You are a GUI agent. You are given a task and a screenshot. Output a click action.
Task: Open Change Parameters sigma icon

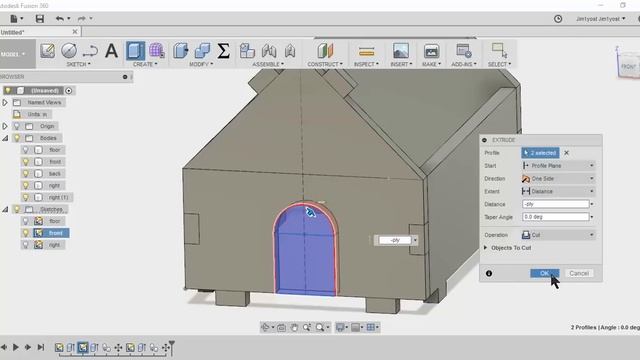[x=223, y=51]
